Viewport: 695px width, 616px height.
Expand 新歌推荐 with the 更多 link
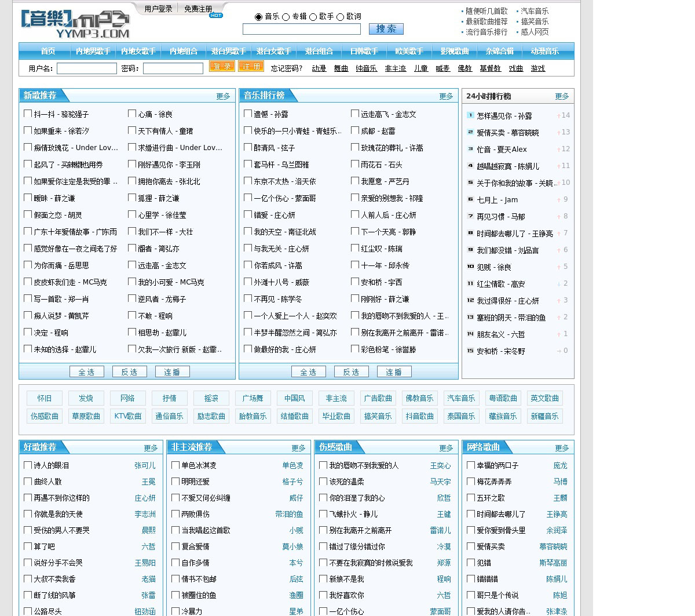click(223, 96)
